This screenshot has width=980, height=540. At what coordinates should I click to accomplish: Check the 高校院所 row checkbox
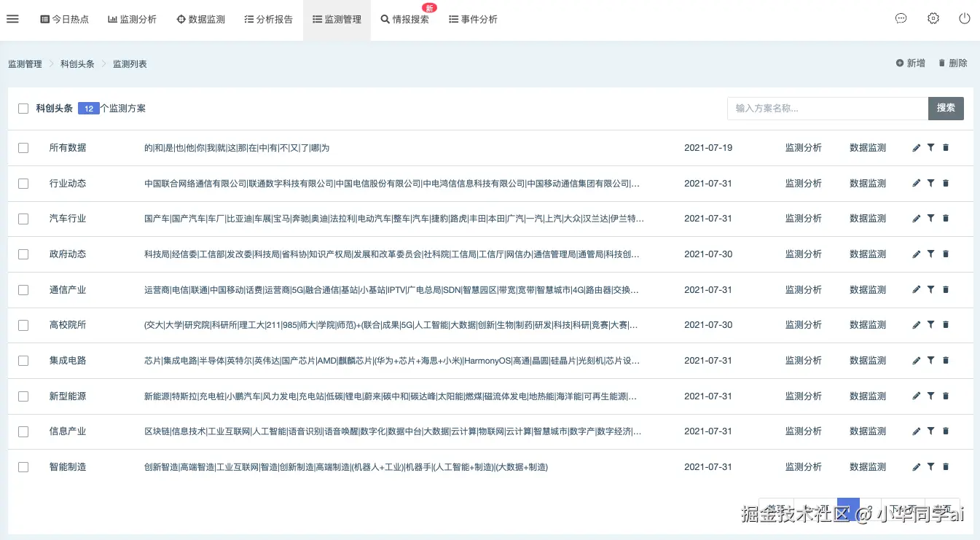tap(23, 325)
